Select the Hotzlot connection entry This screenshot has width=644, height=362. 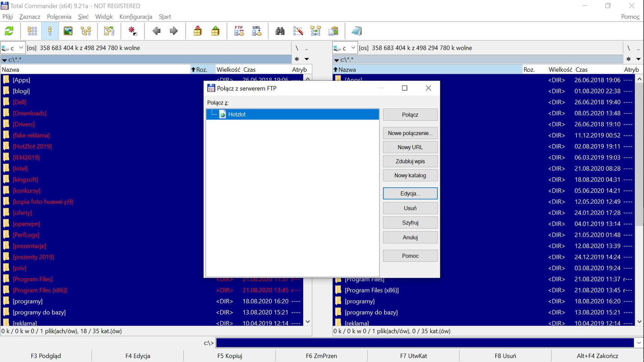[292, 114]
